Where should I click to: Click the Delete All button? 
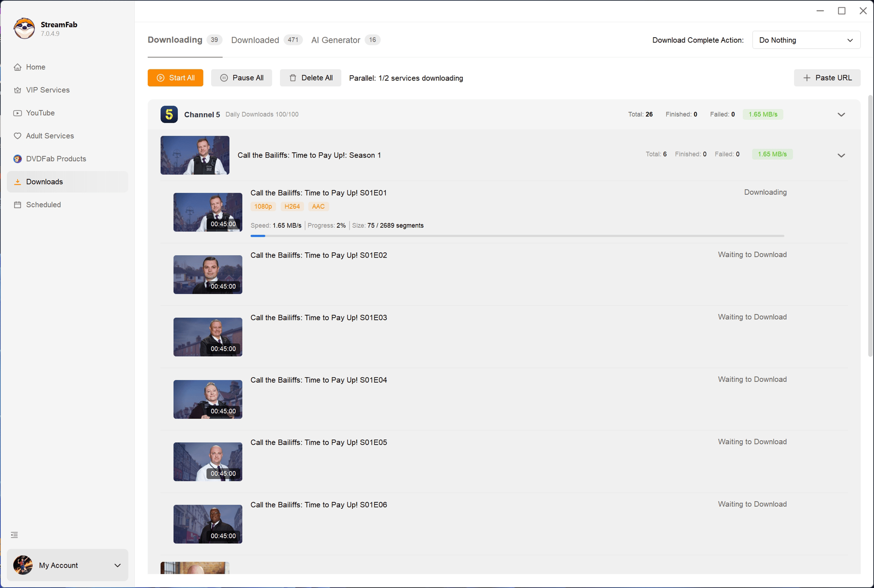click(x=310, y=78)
